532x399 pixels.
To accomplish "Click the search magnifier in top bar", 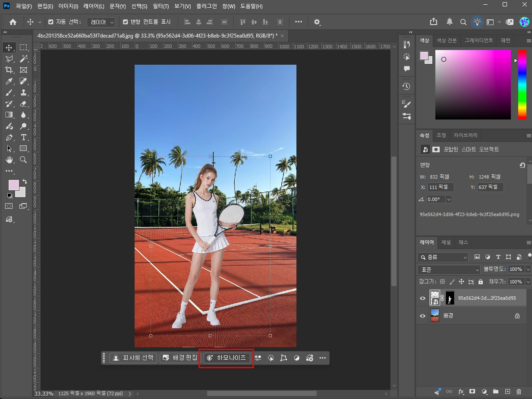I will coord(463,22).
